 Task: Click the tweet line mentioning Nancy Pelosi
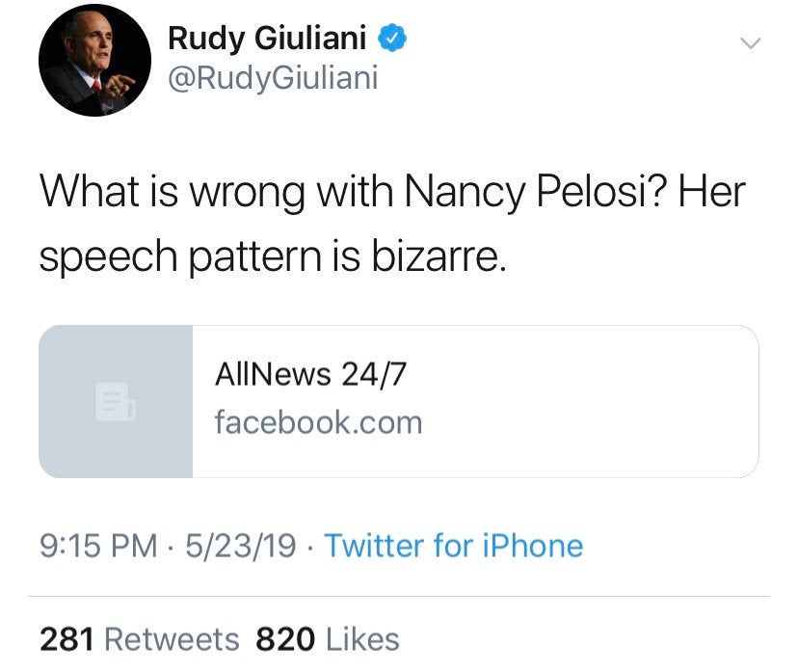pos(392,192)
